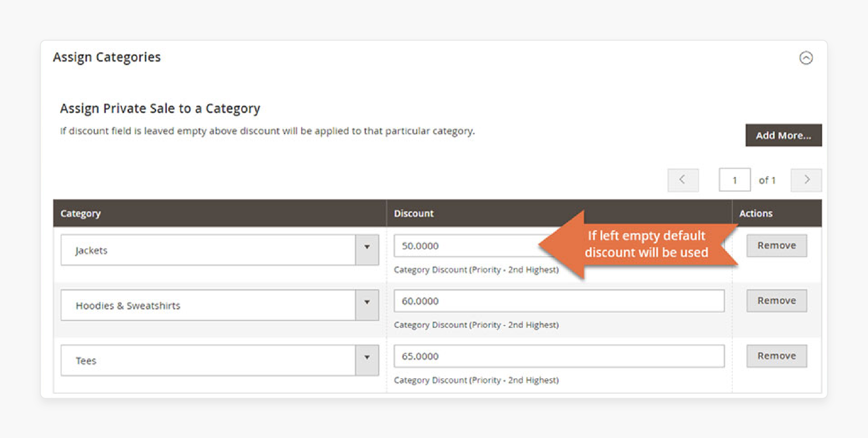Click the Remove button for Jackets
The width and height of the screenshot is (868, 438).
point(778,245)
